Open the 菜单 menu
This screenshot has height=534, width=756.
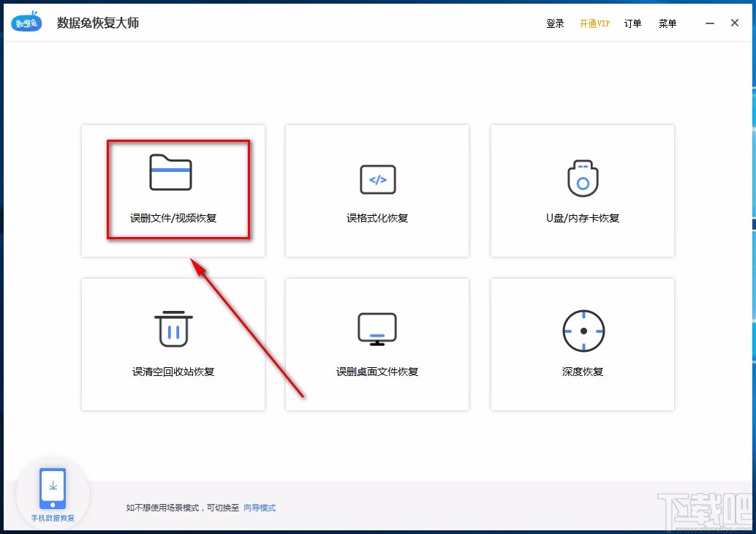tap(668, 23)
